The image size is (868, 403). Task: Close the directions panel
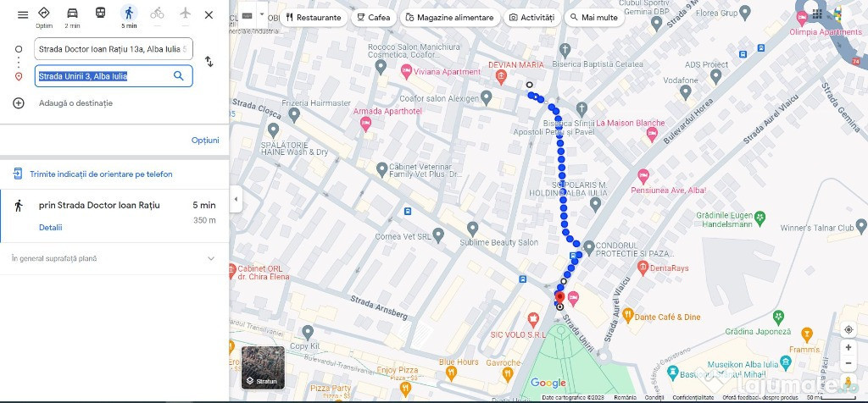[209, 15]
